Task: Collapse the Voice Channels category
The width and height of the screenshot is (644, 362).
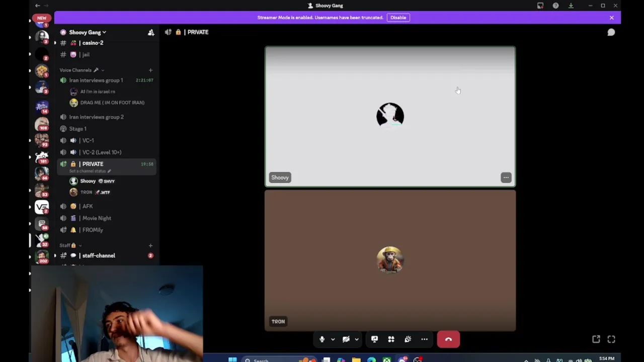Action: 82,70
